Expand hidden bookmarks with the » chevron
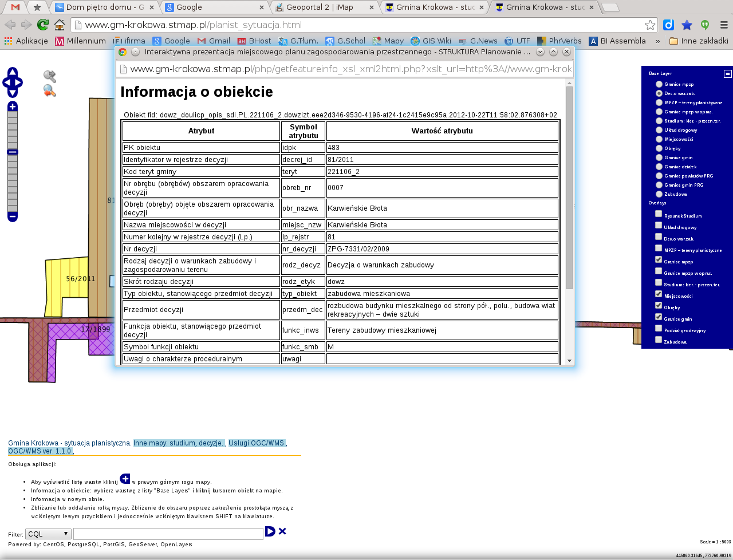 [x=658, y=41]
